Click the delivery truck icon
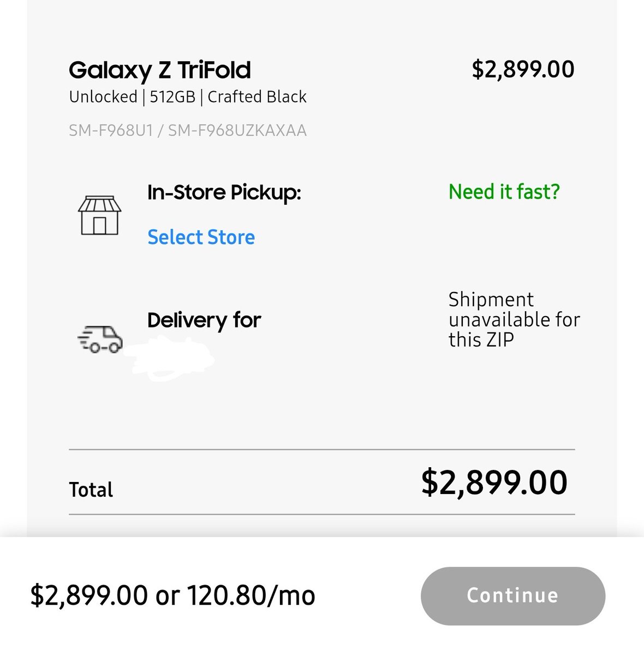 [100, 339]
